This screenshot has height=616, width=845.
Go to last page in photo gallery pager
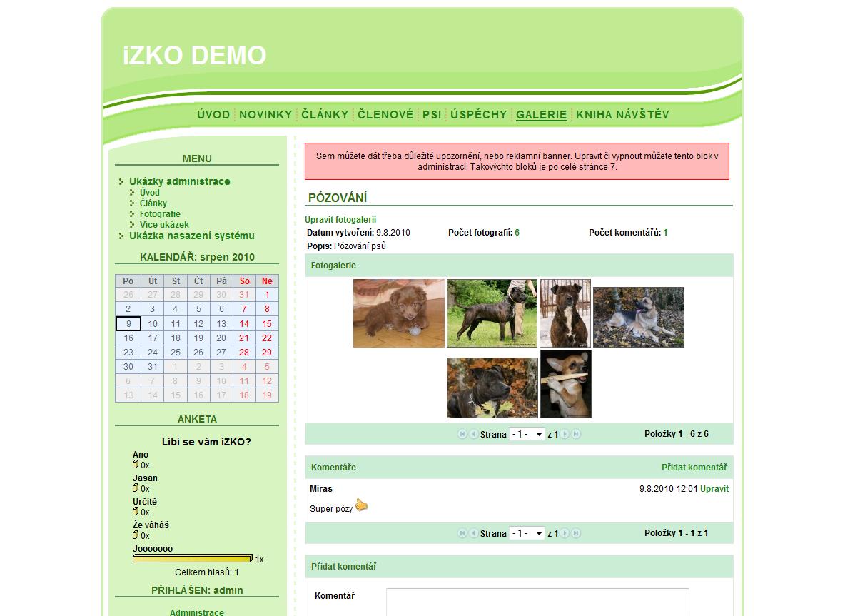tap(576, 434)
